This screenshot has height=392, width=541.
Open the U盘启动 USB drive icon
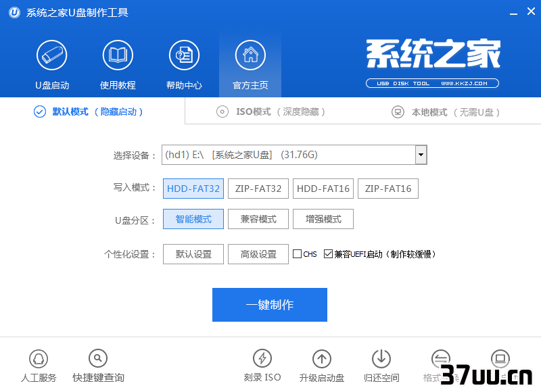point(52,55)
